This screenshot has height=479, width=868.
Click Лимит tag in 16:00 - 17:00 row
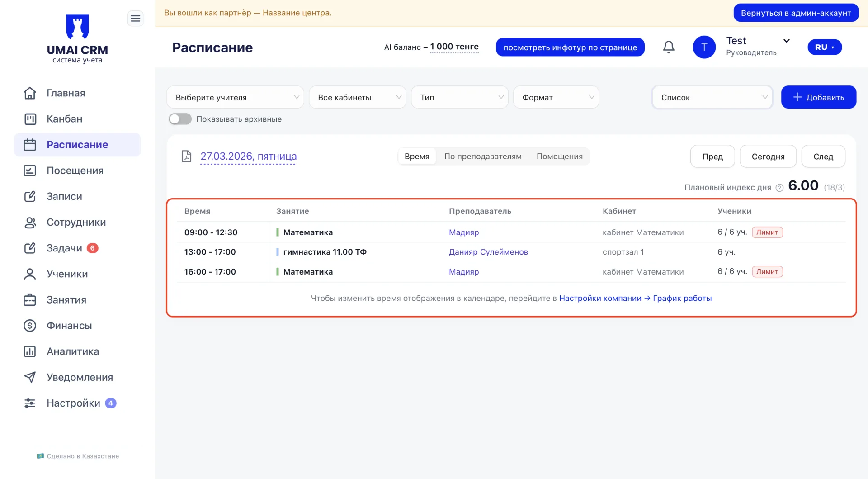click(x=767, y=272)
